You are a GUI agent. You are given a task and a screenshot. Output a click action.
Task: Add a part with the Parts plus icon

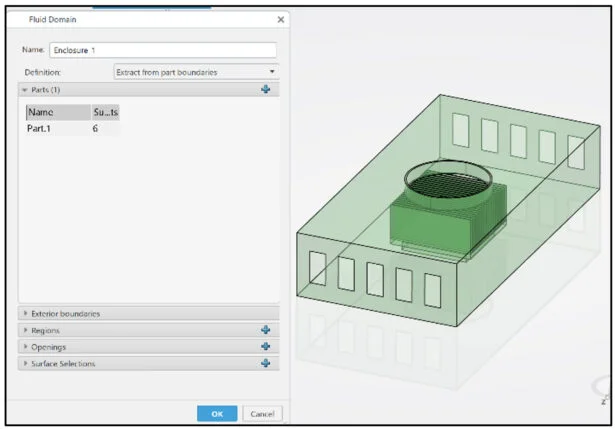[265, 90]
